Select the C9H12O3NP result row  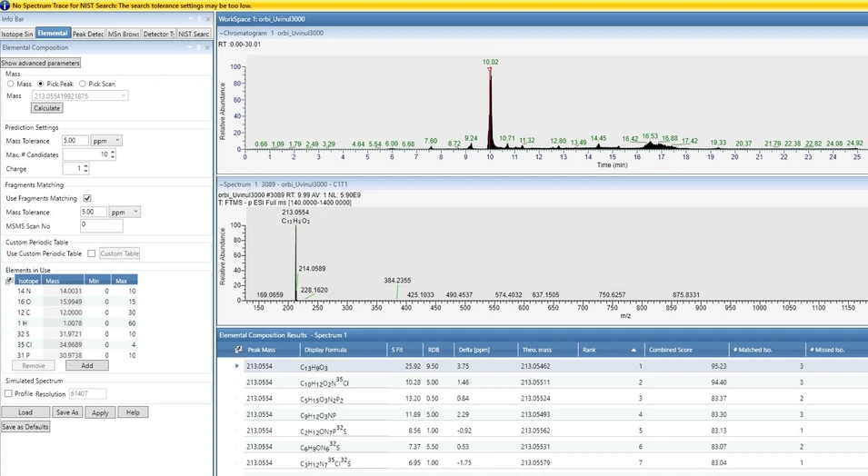(x=555, y=414)
